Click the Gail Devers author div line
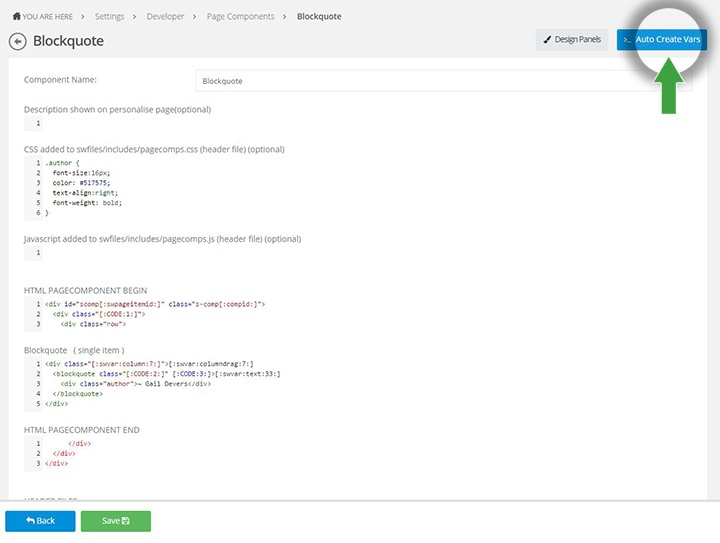This screenshot has width=720, height=543. (x=135, y=384)
